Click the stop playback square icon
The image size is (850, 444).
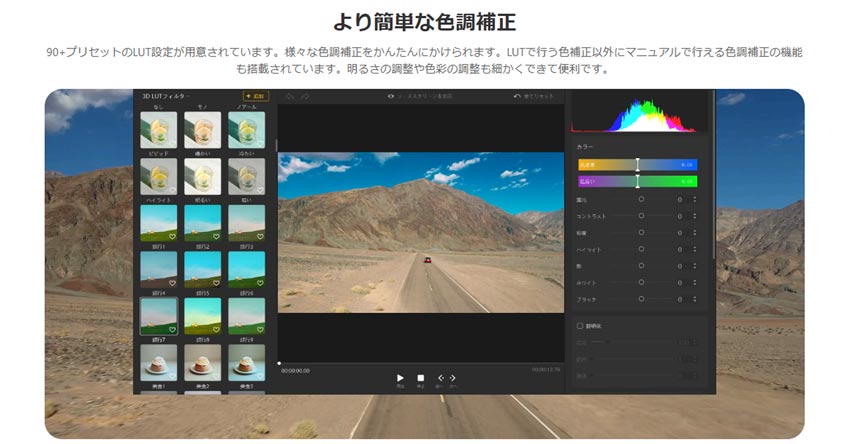click(421, 378)
